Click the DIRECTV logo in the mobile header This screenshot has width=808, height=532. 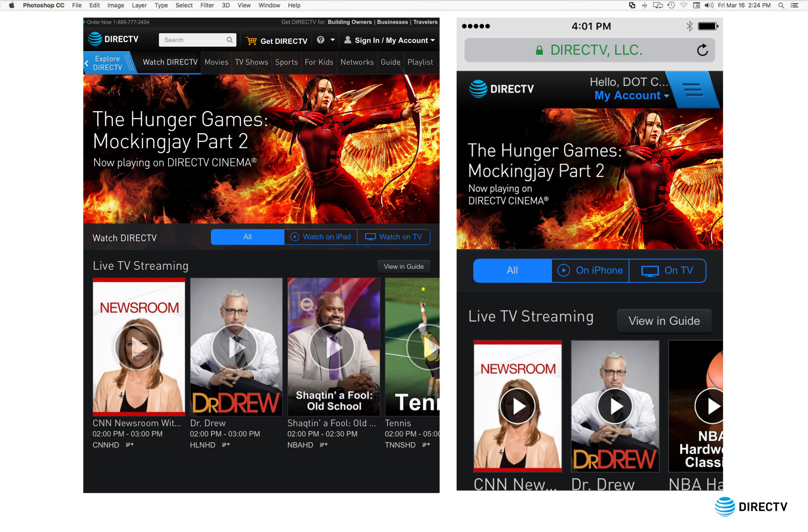pos(502,89)
